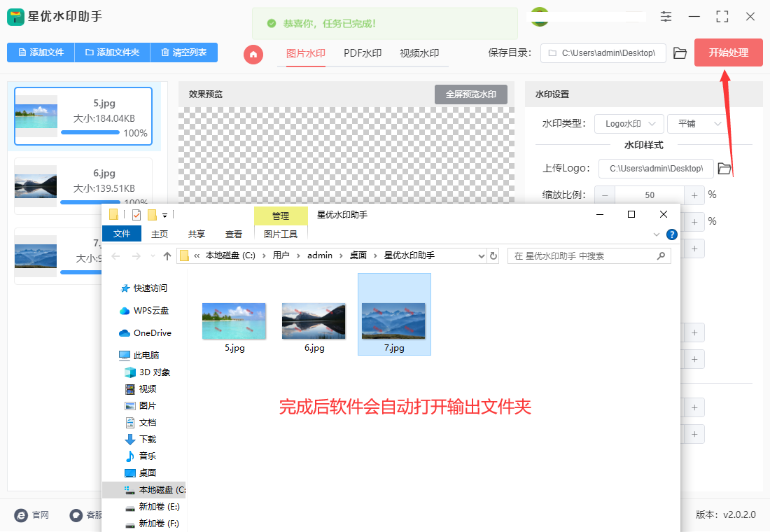Open the recent locations dropdown arrow
Image resolution: width=770 pixels, height=532 pixels.
pos(153,256)
